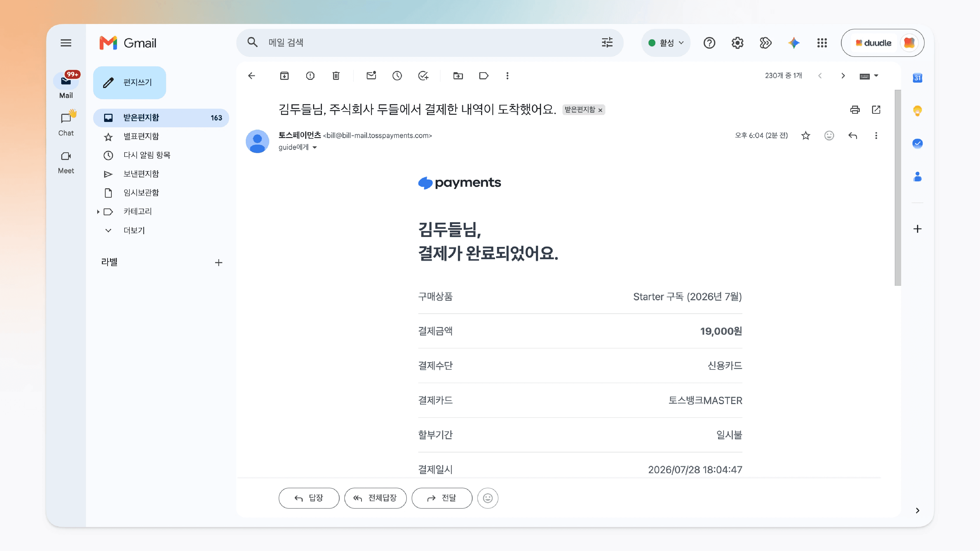Add email to Tasks

coord(423,76)
